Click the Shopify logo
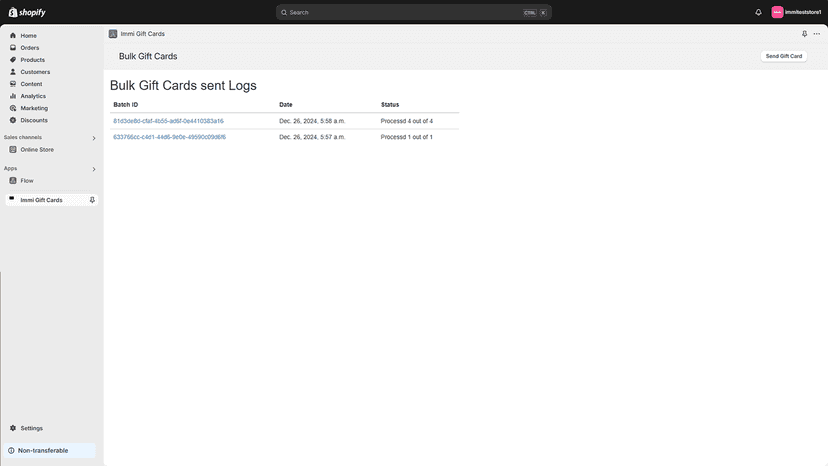 [x=27, y=12]
